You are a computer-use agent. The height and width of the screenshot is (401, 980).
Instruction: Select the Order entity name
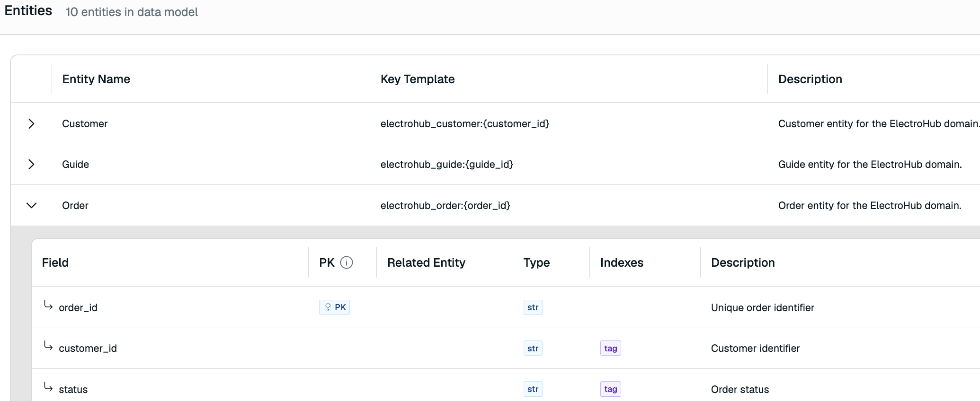coord(75,205)
